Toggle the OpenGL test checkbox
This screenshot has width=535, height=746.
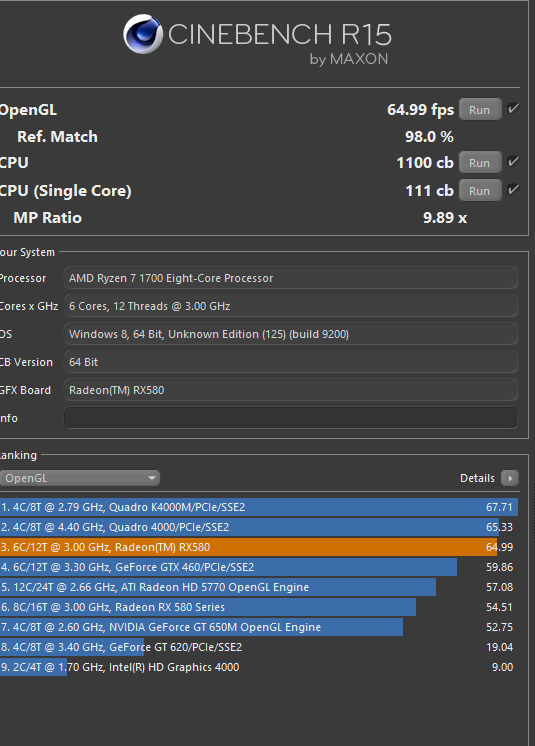point(513,108)
